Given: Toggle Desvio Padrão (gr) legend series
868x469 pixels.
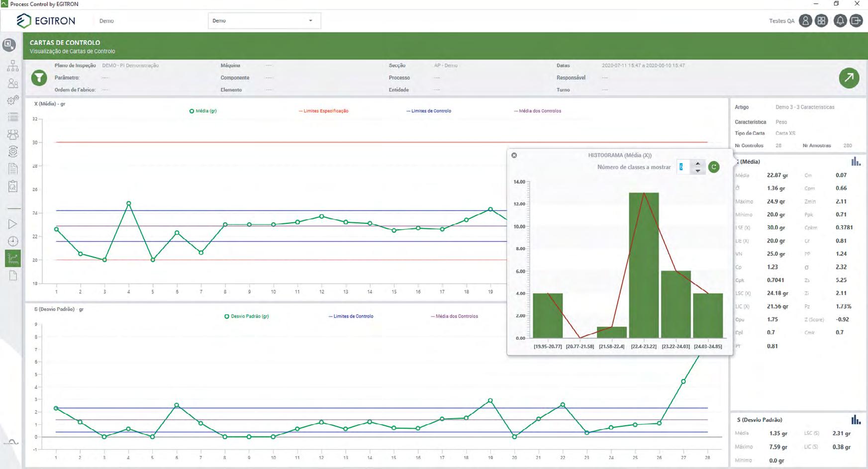Looking at the screenshot, I should (247, 316).
